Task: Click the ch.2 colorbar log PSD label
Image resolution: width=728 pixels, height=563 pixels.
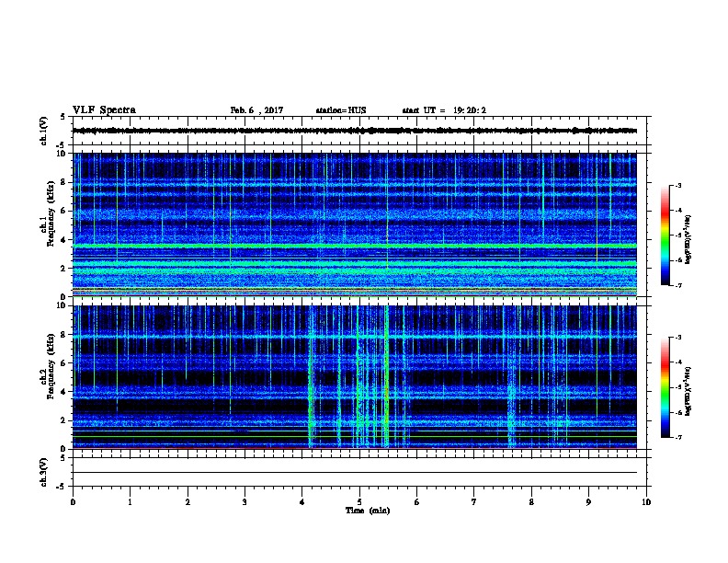Action: pyautogui.click(x=688, y=391)
